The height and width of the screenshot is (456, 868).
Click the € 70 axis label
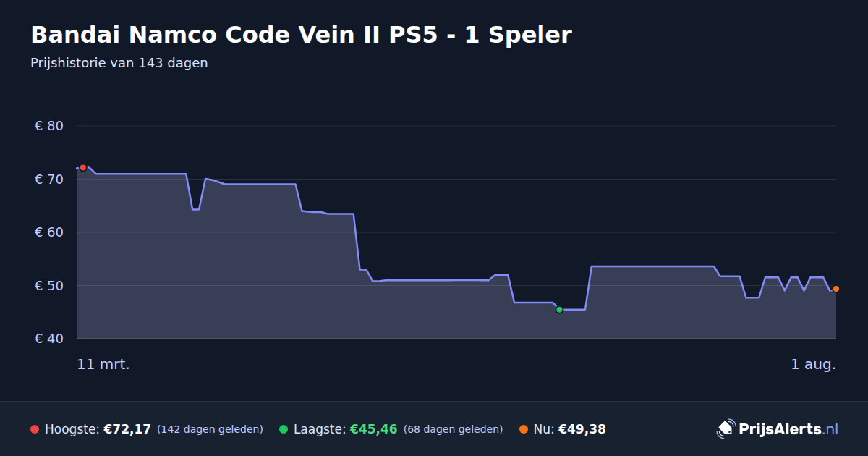pyautogui.click(x=49, y=179)
